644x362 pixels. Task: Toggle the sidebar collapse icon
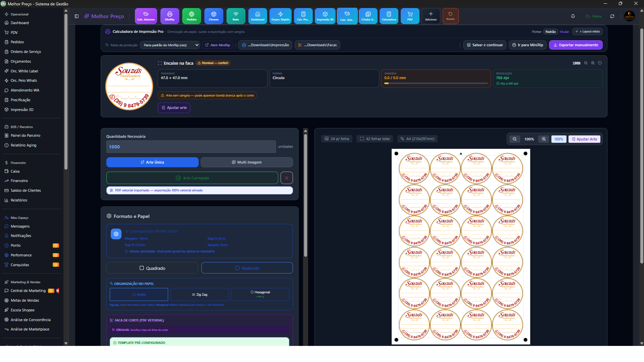tap(76, 16)
